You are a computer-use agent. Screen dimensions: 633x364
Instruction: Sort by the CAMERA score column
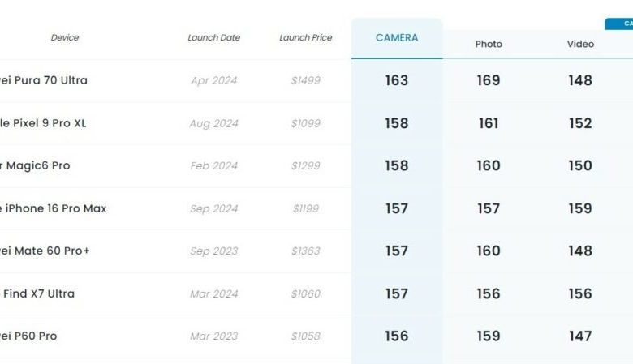click(397, 38)
